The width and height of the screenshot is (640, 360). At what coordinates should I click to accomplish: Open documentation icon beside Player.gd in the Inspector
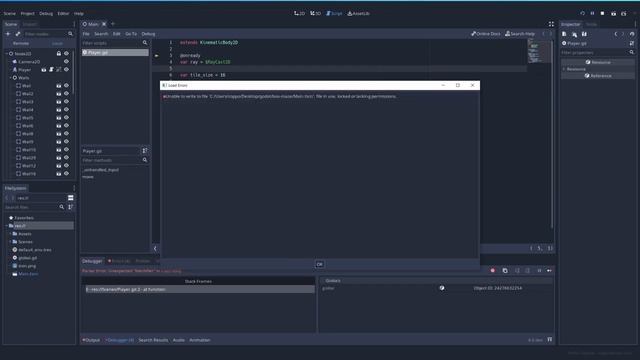632,43
